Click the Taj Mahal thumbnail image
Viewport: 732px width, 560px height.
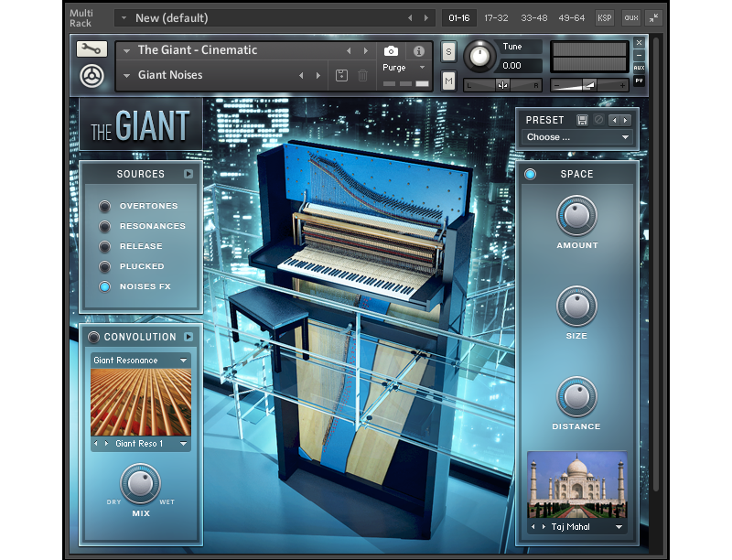point(577,486)
